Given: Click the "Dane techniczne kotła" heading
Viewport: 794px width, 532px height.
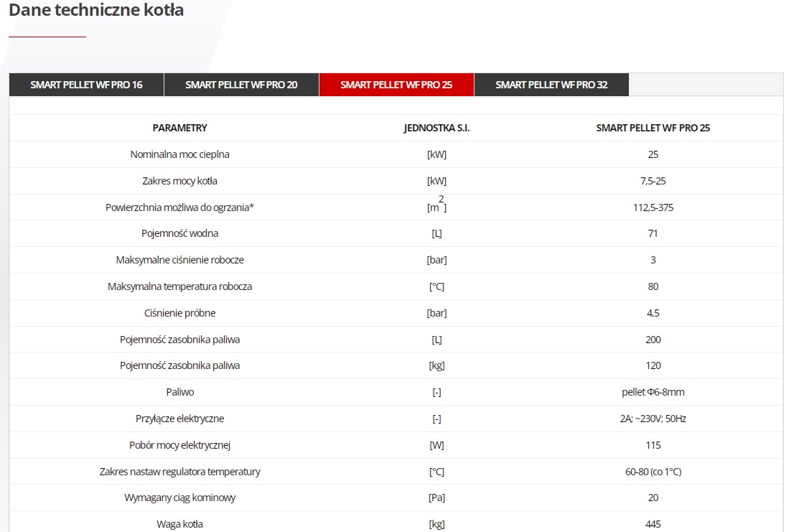Looking at the screenshot, I should (x=96, y=11).
